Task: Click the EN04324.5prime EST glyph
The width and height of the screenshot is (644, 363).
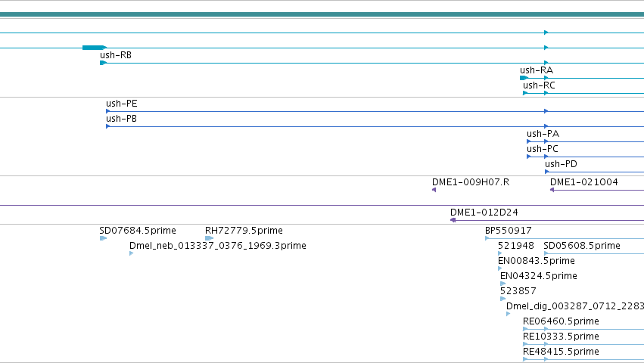Action: (502, 284)
